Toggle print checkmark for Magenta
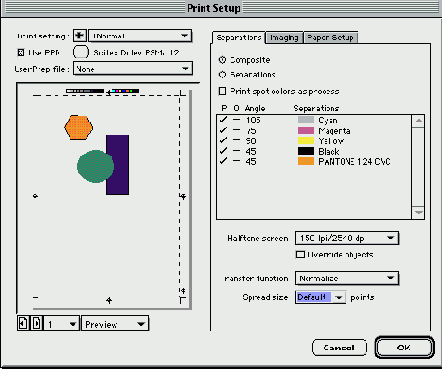The height and width of the screenshot is (369, 442). point(223,130)
